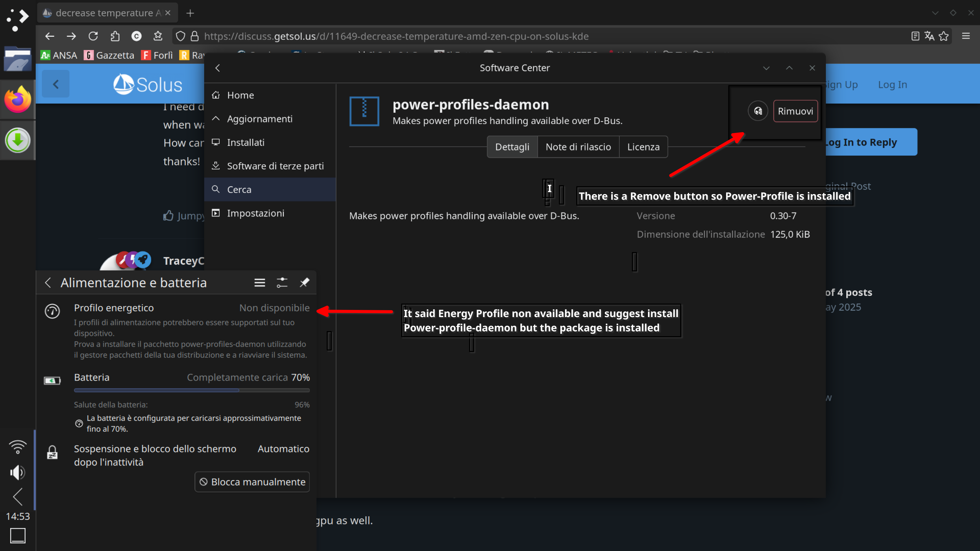The height and width of the screenshot is (551, 980).
Task: Click Rimuovi to uninstall package
Action: pyautogui.click(x=795, y=111)
